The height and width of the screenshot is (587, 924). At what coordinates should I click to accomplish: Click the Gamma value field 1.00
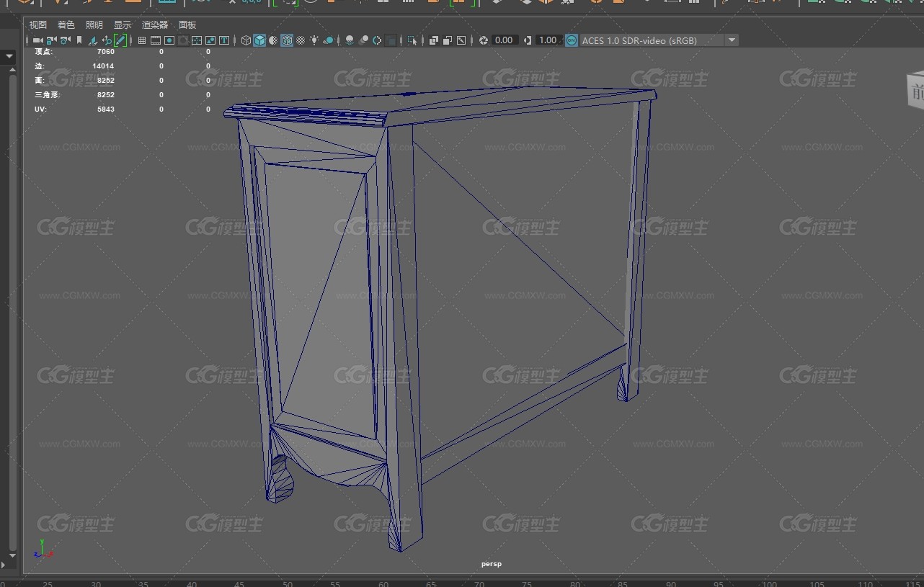[548, 40]
